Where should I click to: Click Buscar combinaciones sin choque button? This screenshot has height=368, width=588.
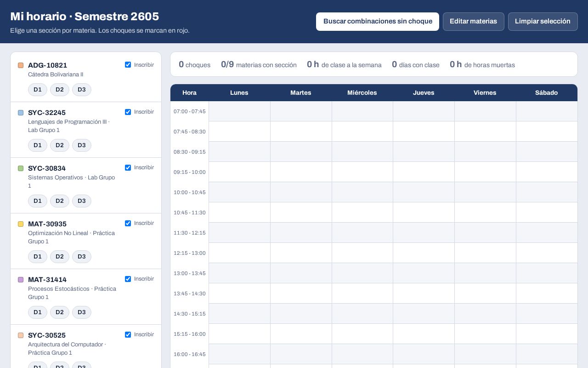378,22
